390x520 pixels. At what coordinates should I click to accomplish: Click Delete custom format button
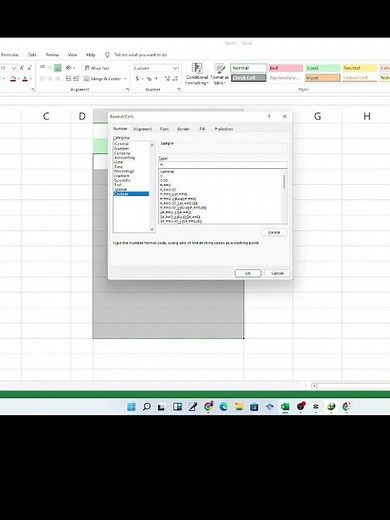(274, 232)
